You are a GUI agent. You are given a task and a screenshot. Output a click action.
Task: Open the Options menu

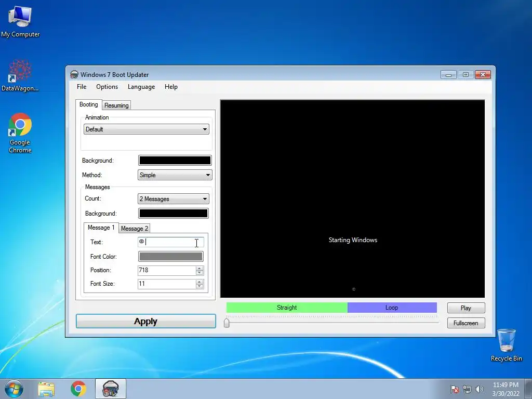107,87
